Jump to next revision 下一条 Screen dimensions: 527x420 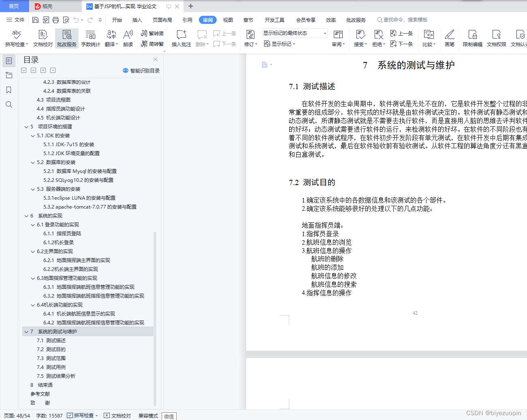(x=401, y=44)
